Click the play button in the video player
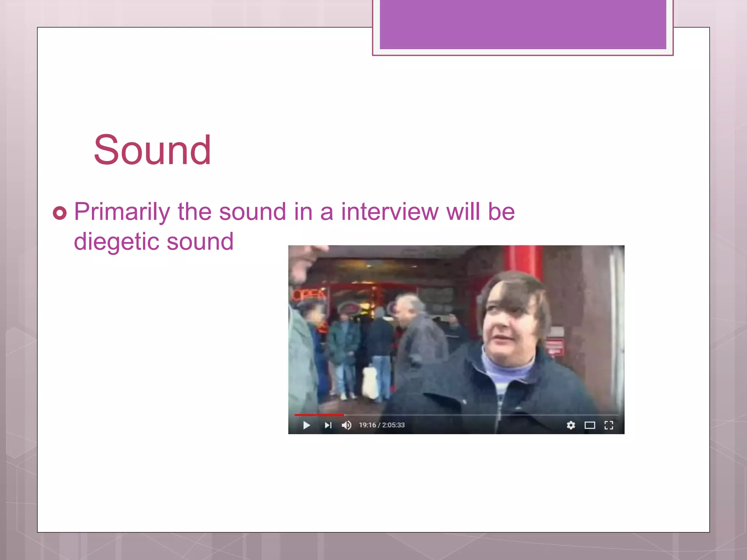Screen dimensions: 747x560 (306, 425)
